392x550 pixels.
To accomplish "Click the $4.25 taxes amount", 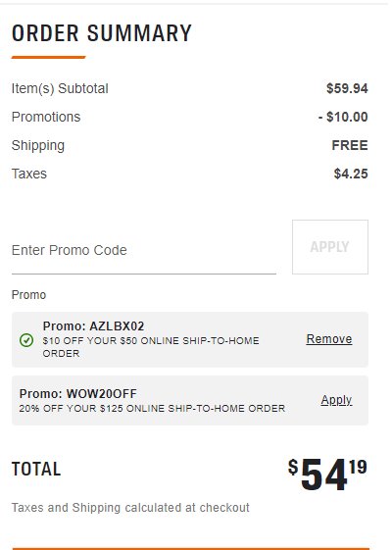I will pyautogui.click(x=351, y=174).
